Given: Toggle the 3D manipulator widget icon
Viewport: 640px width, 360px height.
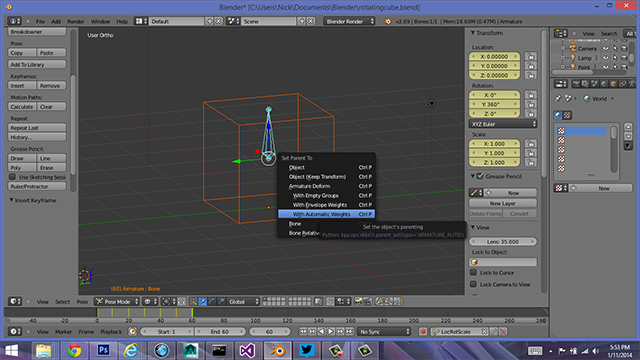Looking at the screenshot, I should (193, 302).
